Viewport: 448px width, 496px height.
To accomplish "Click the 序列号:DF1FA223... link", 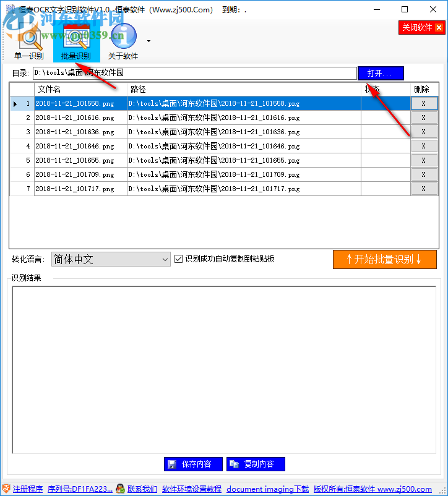I will [80, 489].
